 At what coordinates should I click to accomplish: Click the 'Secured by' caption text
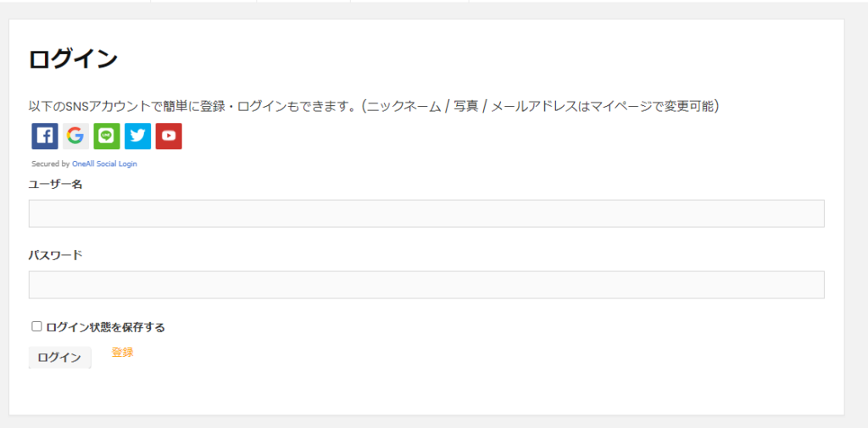(51, 164)
